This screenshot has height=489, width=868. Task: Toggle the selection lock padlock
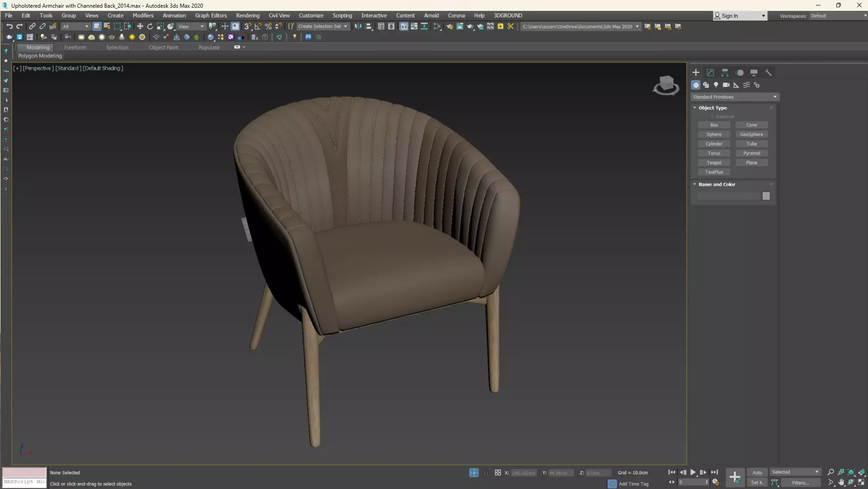click(486, 473)
